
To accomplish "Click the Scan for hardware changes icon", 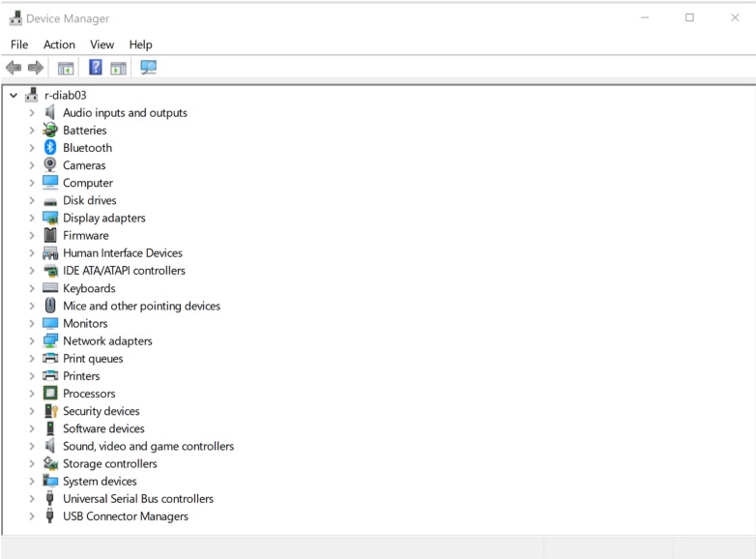I will pyautogui.click(x=149, y=68).
